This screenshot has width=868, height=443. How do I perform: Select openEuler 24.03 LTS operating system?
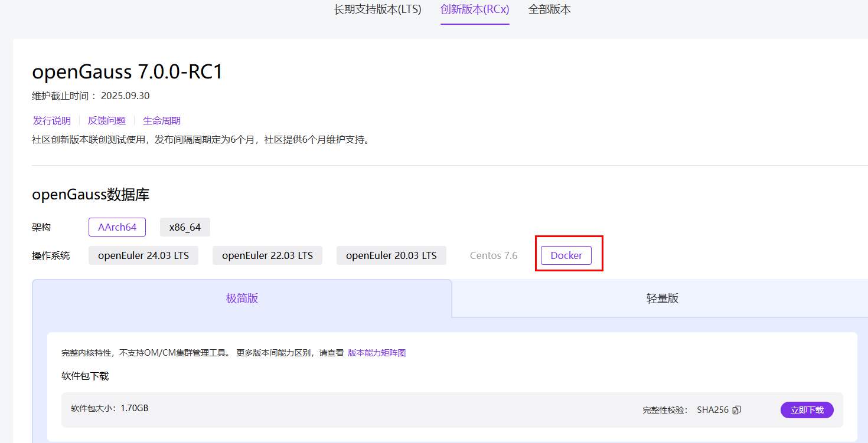[x=143, y=255]
